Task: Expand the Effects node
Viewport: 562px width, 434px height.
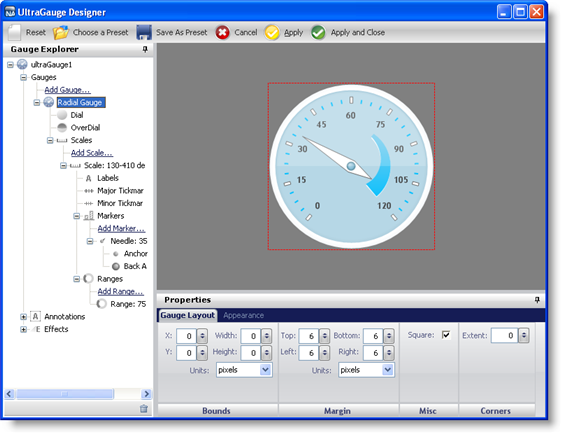Action: coord(23,329)
